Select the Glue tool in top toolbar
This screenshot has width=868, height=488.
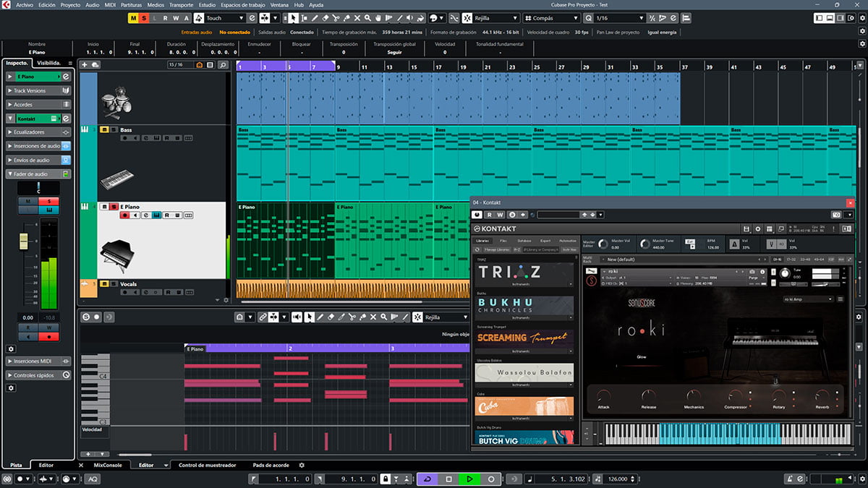point(346,18)
